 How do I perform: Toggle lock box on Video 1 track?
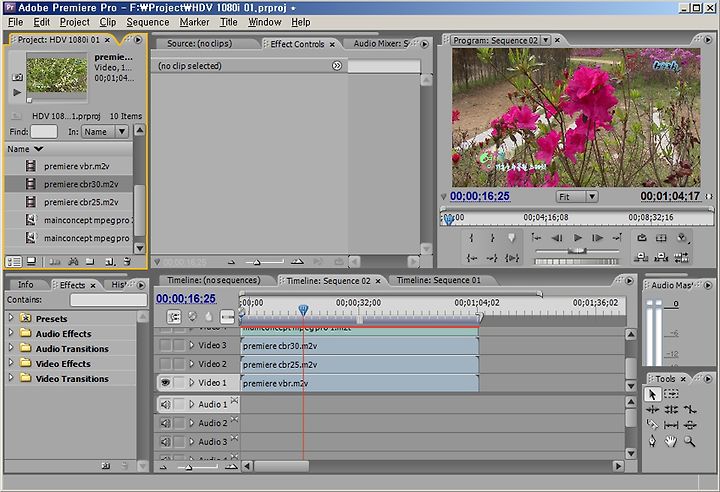pyautogui.click(x=179, y=382)
